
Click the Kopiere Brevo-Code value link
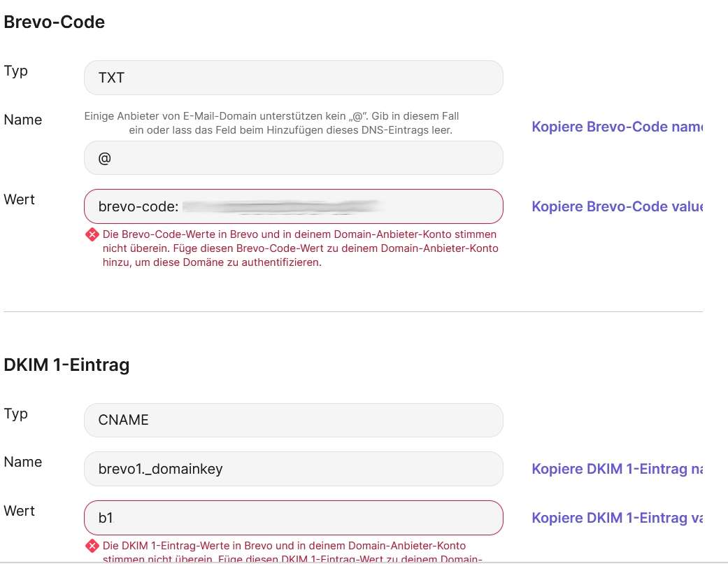[x=616, y=206]
